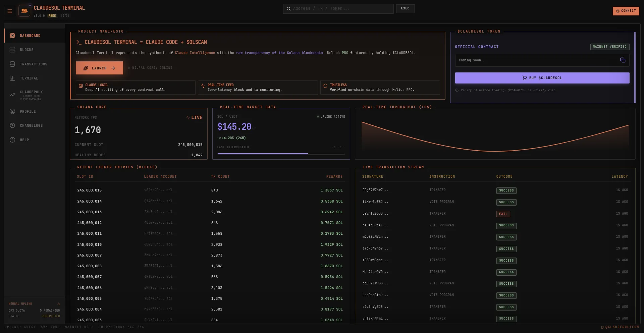Click the market data progress bar
Viewport: 644px width, 333px height.
tap(281, 154)
